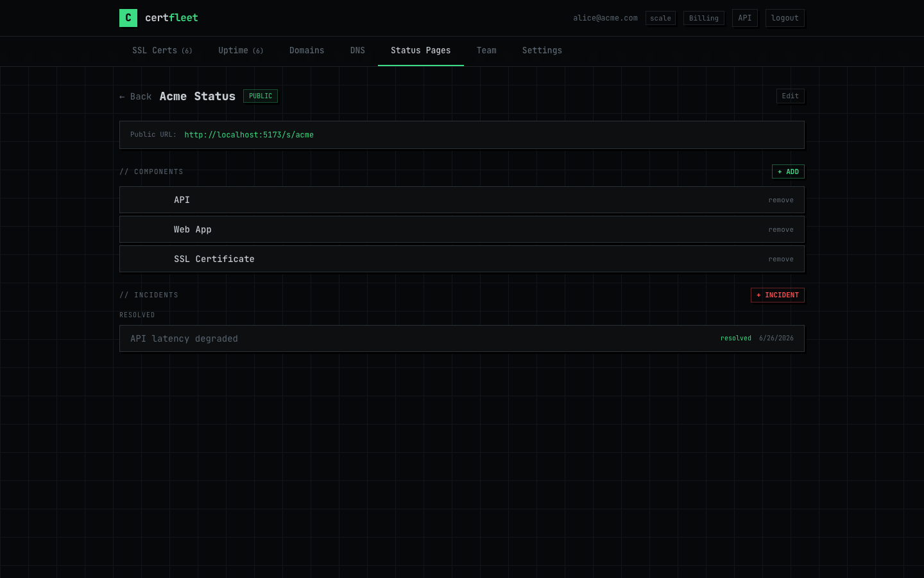Click the RESOLVED group label

click(x=137, y=315)
